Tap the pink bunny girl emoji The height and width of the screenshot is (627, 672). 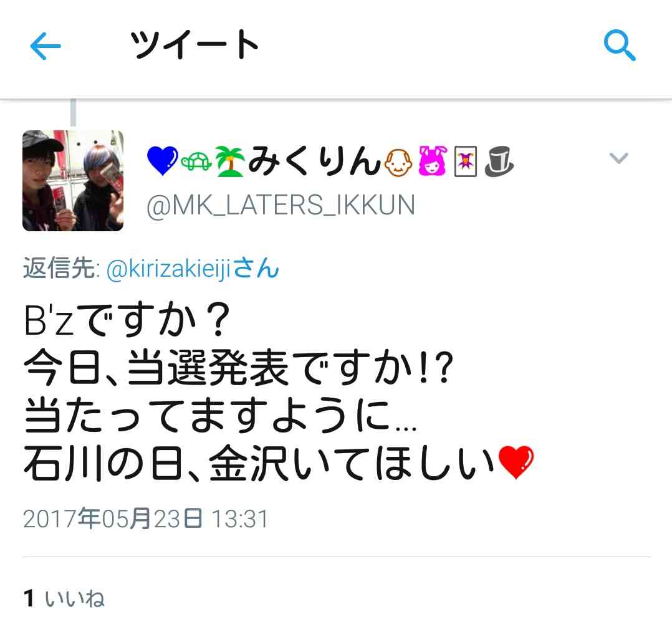click(x=433, y=161)
